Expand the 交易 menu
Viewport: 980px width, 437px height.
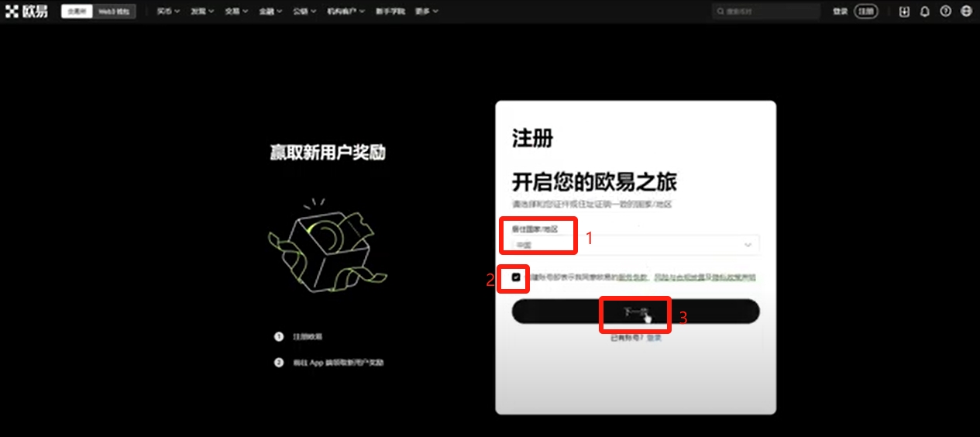[236, 12]
